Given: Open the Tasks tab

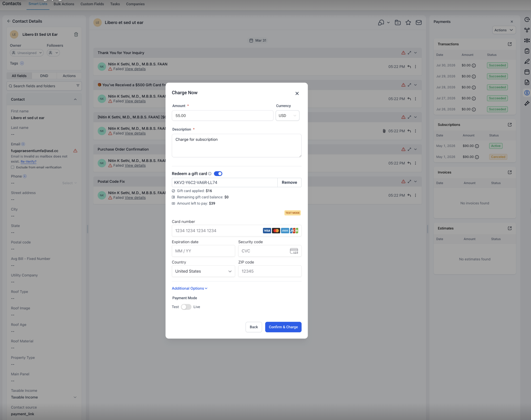Looking at the screenshot, I should click(x=115, y=4).
